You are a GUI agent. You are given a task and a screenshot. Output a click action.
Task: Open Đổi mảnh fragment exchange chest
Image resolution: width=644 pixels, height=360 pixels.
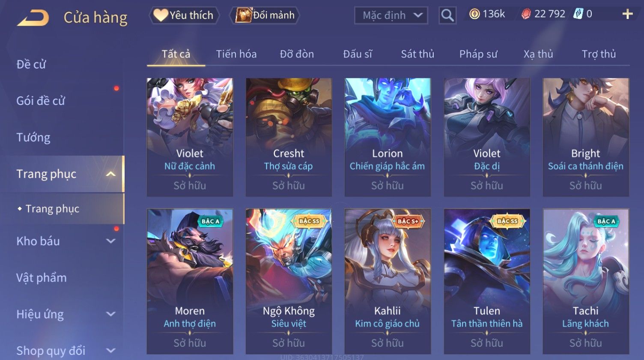point(265,15)
